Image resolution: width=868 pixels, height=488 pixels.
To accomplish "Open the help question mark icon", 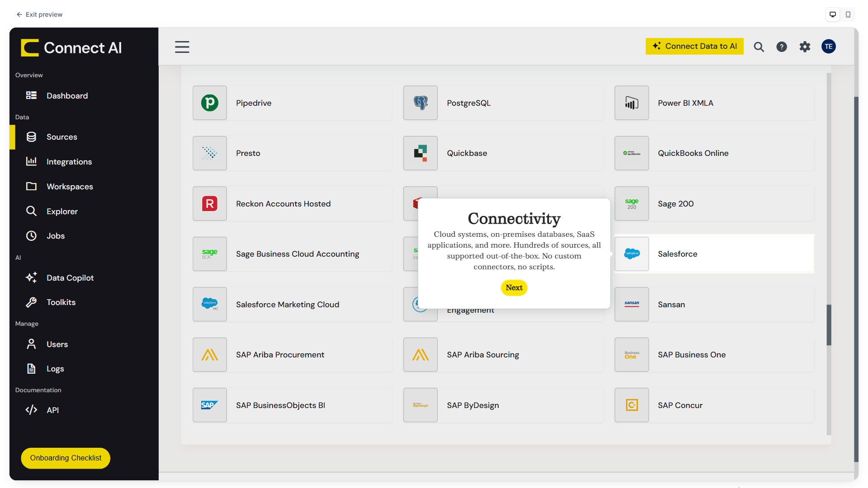I will click(x=782, y=47).
